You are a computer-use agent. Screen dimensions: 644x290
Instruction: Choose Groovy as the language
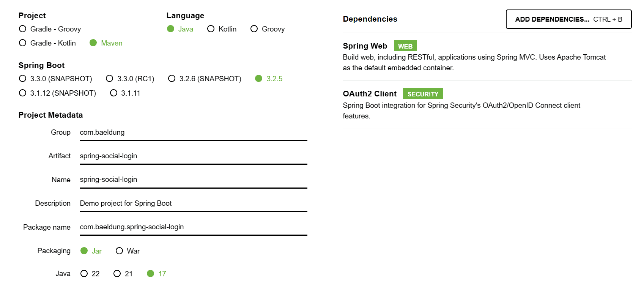point(254,29)
